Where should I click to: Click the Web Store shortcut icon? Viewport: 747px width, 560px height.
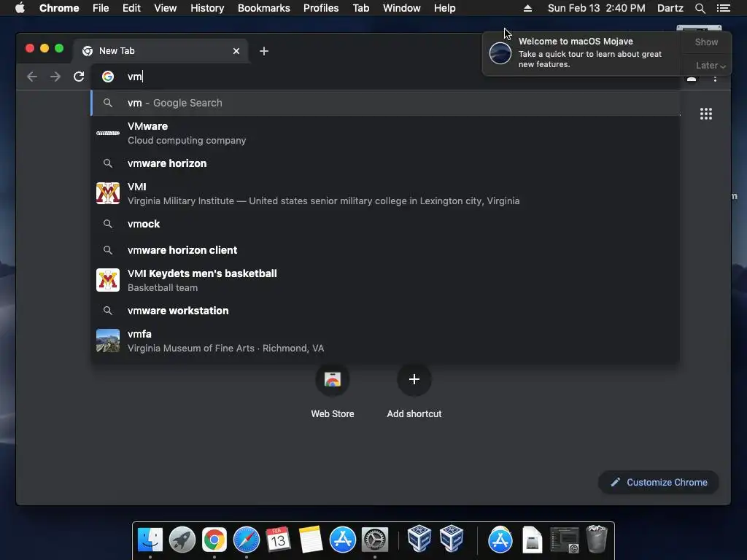click(333, 379)
